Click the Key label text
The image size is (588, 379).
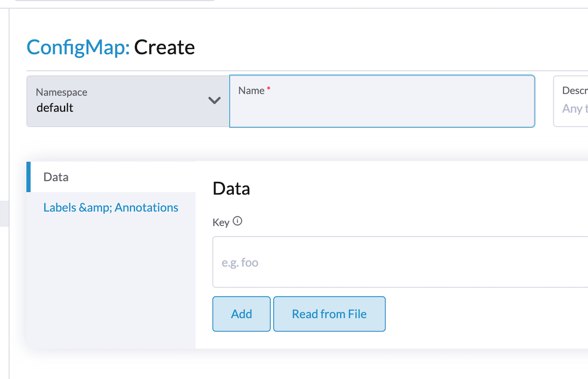tap(221, 222)
